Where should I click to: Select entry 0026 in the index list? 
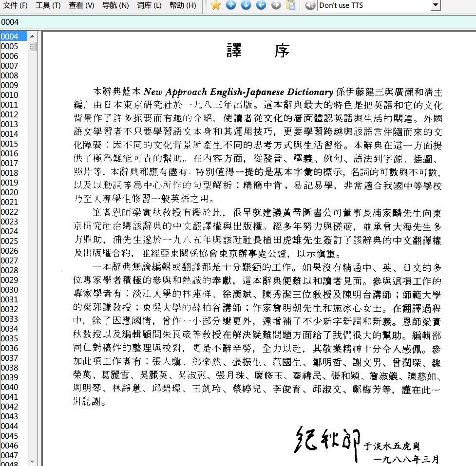coord(14,251)
